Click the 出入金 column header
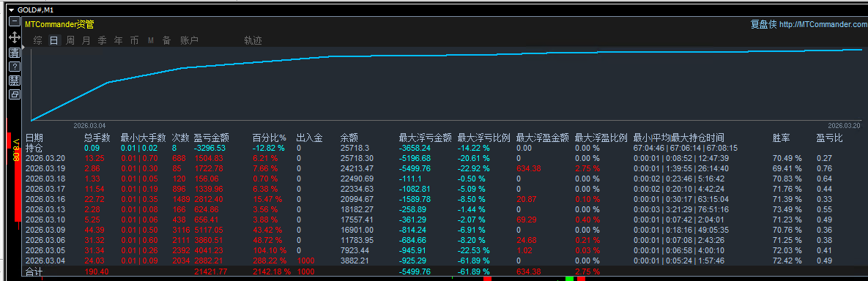The width and height of the screenshot is (868, 281). [x=309, y=138]
